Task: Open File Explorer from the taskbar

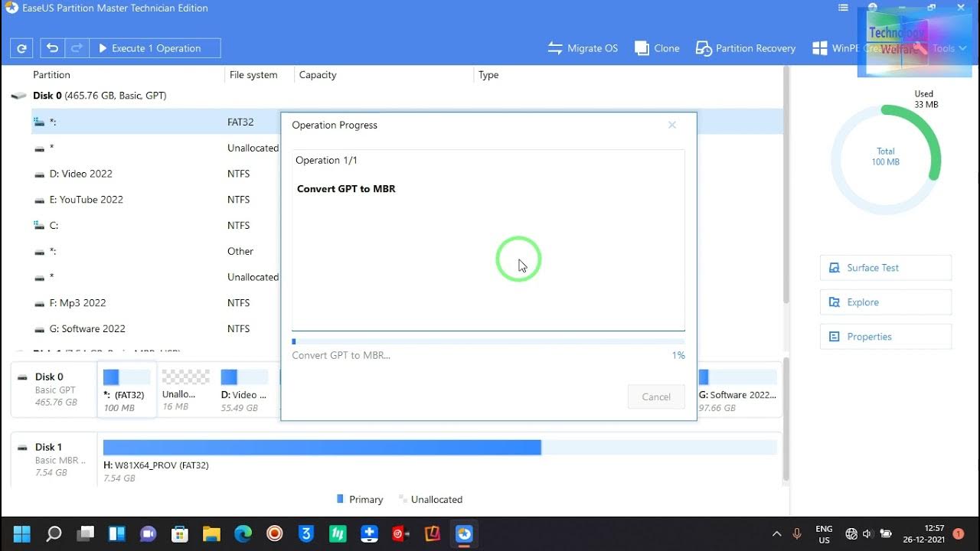Action: (x=211, y=533)
